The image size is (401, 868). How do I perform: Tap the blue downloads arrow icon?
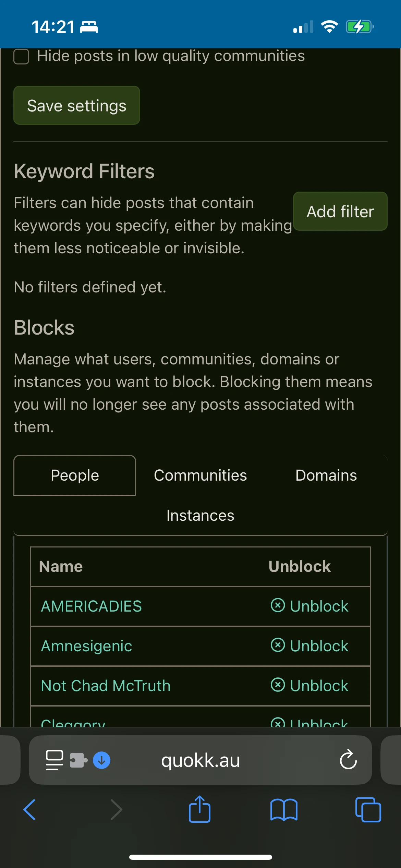[x=101, y=760]
